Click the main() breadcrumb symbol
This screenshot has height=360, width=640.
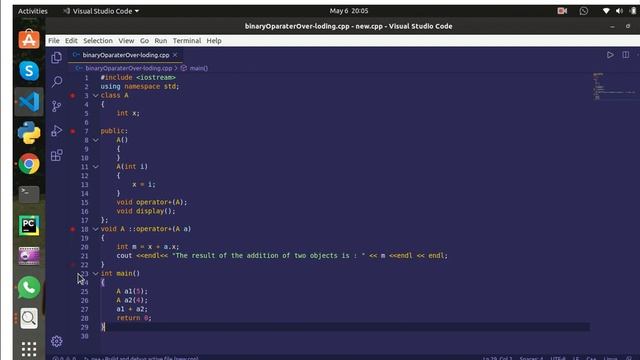(199, 68)
